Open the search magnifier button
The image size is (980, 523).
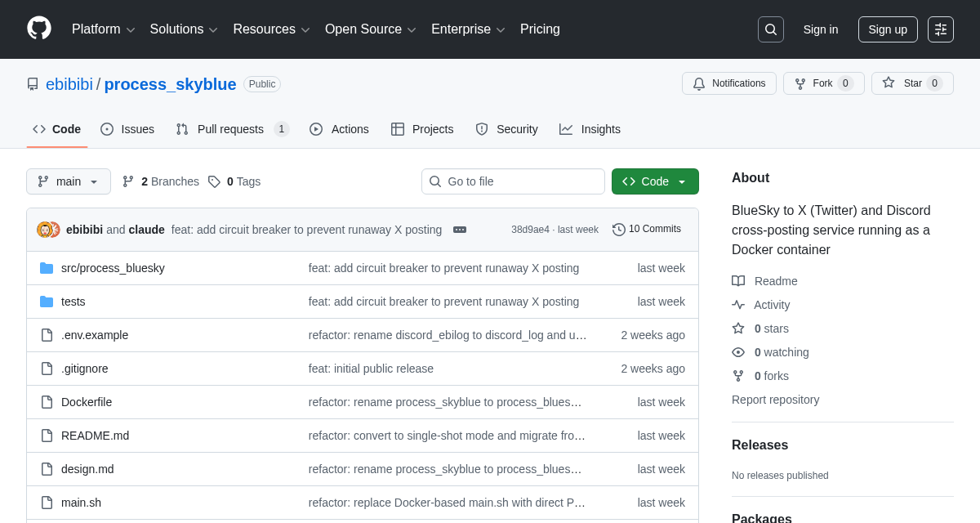[x=770, y=29]
